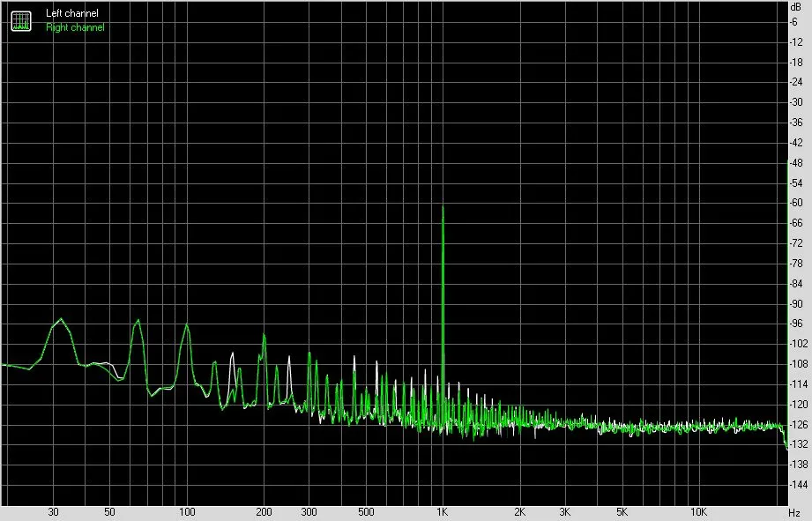Click the 10K frequency axis label
The image size is (812, 521).
[x=698, y=512]
